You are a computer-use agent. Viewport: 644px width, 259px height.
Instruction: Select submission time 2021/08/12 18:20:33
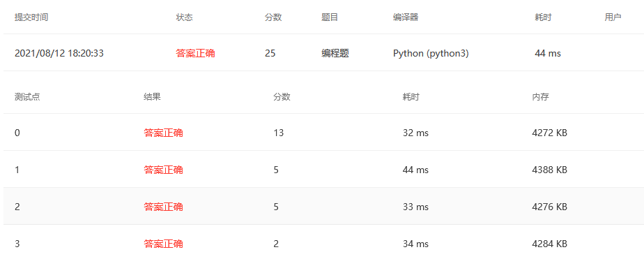coord(59,54)
